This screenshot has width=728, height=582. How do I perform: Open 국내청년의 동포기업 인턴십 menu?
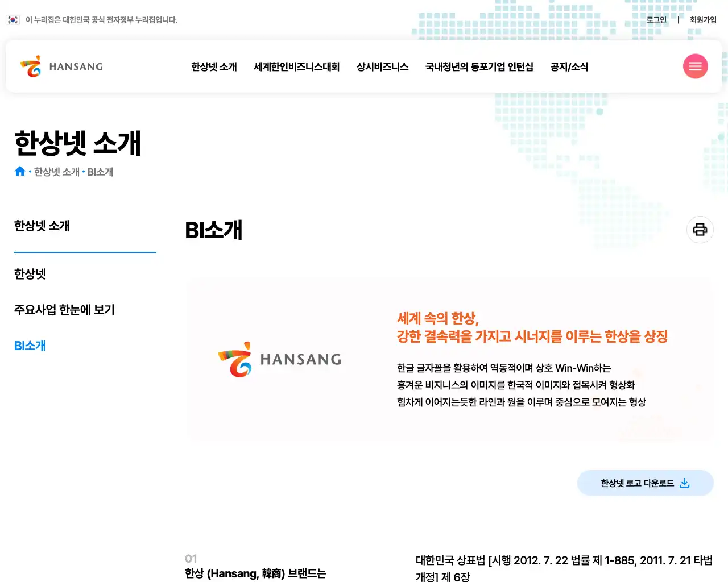click(479, 66)
